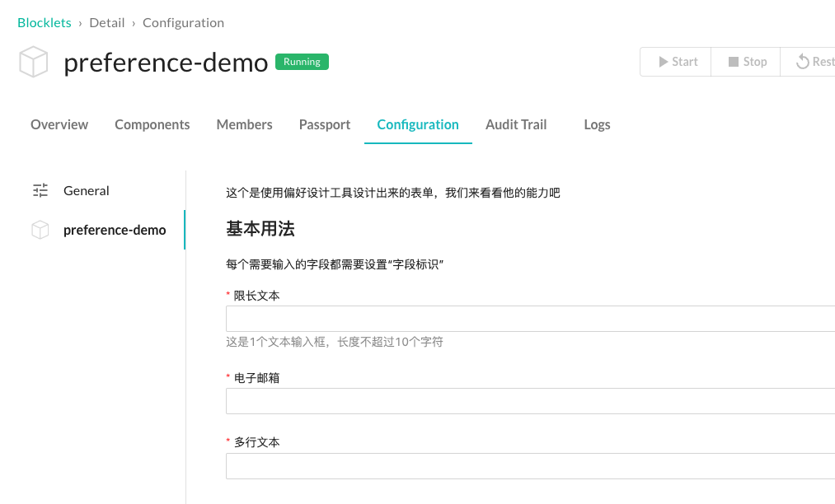This screenshot has width=835, height=504.
Task: Switch to the Overview tab
Action: (x=59, y=125)
